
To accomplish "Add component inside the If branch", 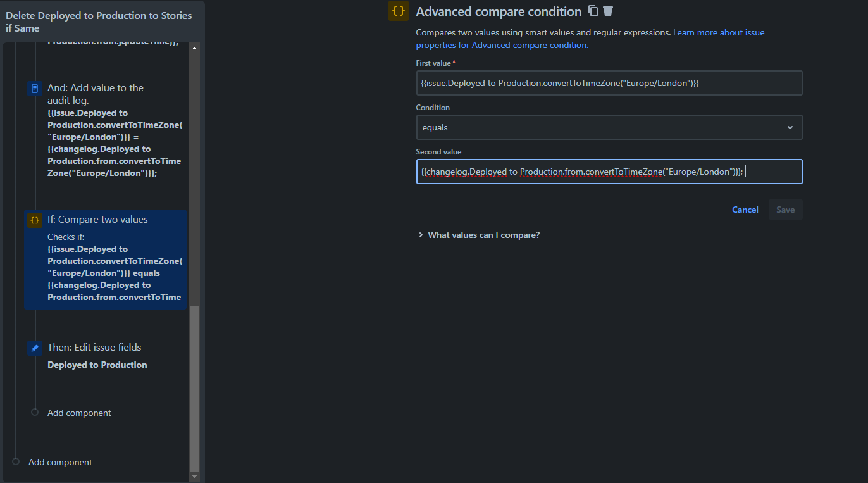I will click(79, 413).
